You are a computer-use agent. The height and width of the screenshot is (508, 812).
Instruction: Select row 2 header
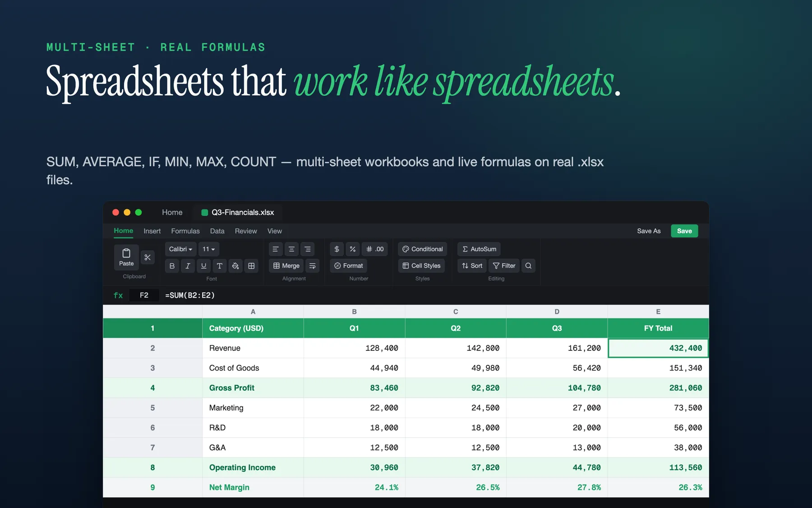(x=152, y=348)
